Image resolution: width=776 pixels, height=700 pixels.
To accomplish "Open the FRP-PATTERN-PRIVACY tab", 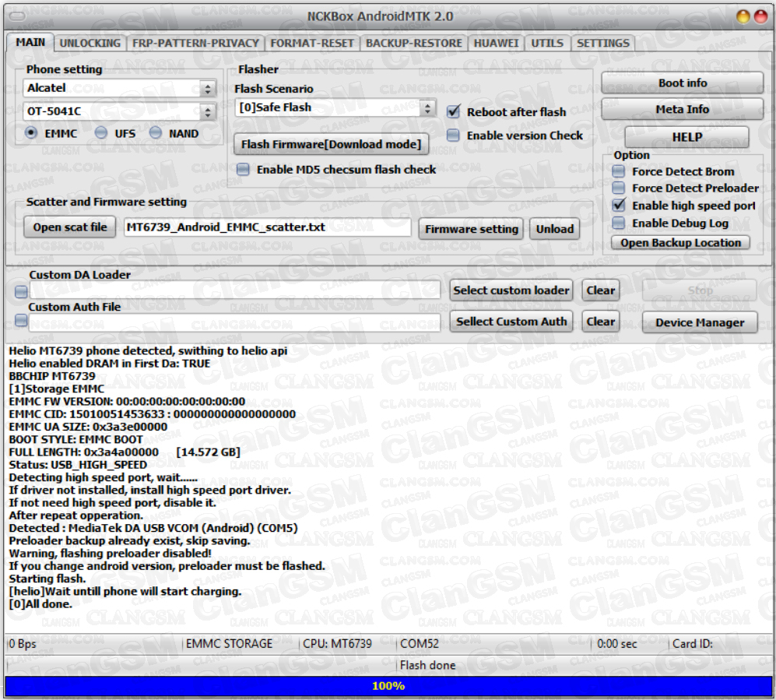I will pos(195,43).
